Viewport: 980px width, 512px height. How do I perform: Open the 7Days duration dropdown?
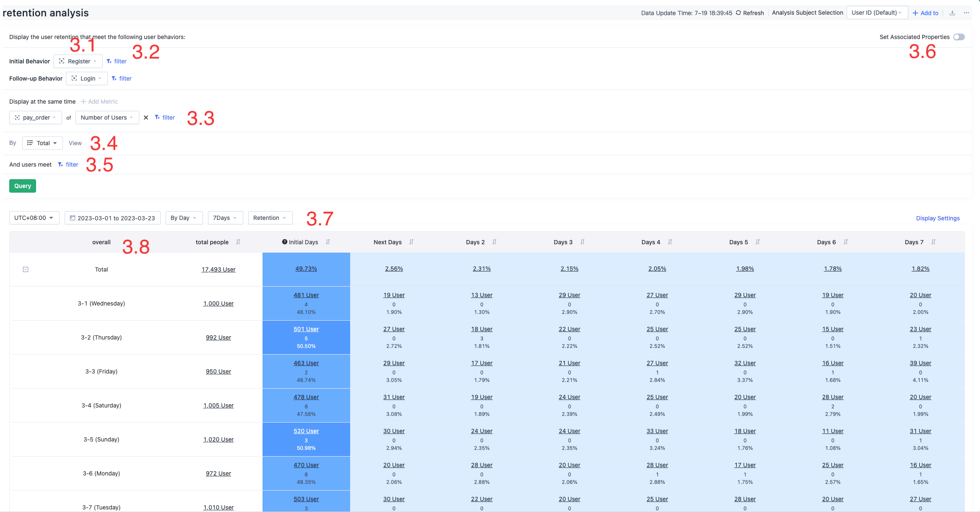tap(225, 218)
